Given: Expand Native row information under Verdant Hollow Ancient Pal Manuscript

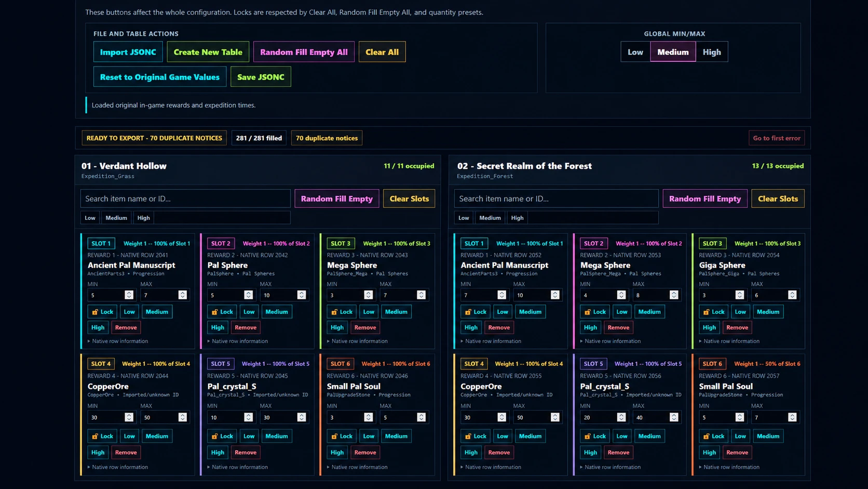Looking at the screenshot, I should coord(118,341).
